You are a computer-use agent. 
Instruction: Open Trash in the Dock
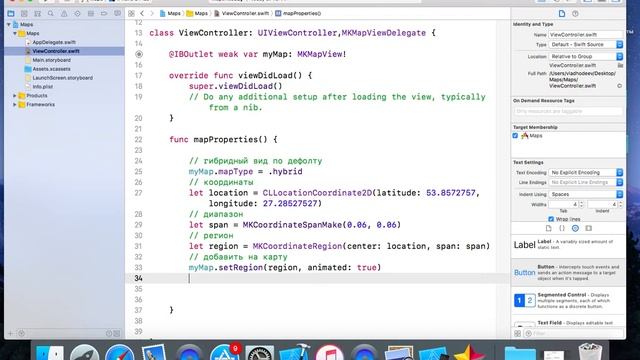pos(590,352)
